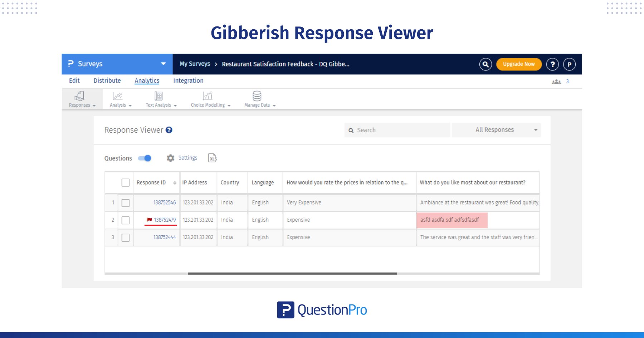Click the Upgrade Now button
The height and width of the screenshot is (338, 644).
tap(519, 64)
